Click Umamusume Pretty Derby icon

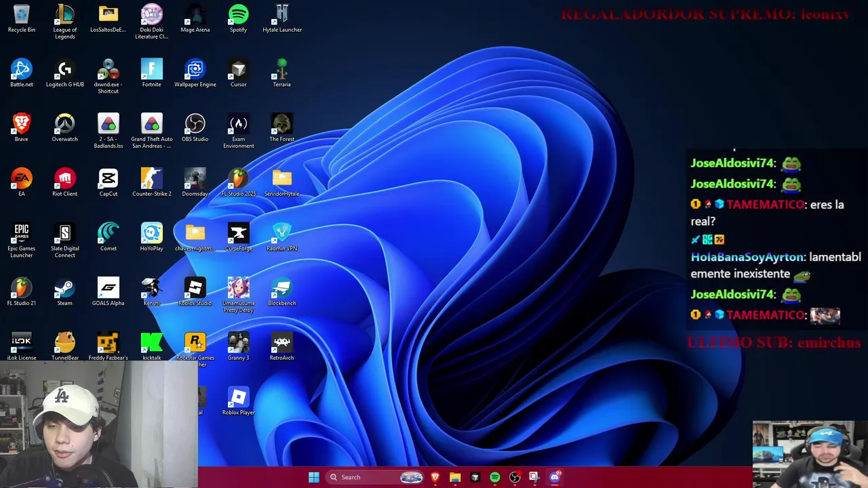point(239,296)
